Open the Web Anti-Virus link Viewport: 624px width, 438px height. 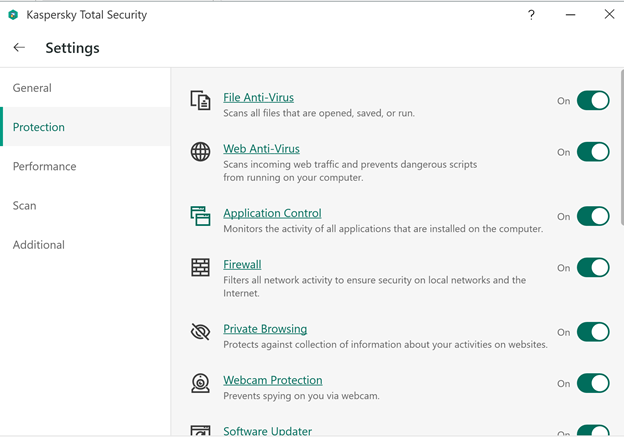click(261, 149)
